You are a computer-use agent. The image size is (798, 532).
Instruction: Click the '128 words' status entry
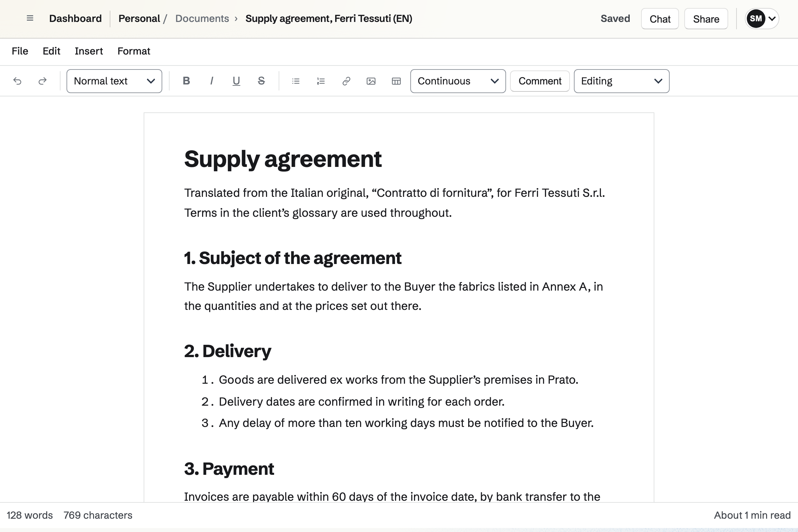coord(30,515)
